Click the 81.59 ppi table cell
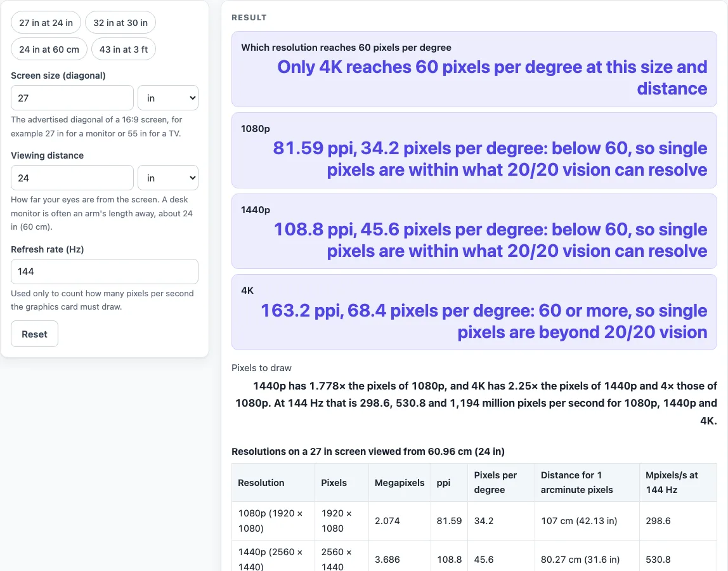 point(449,521)
